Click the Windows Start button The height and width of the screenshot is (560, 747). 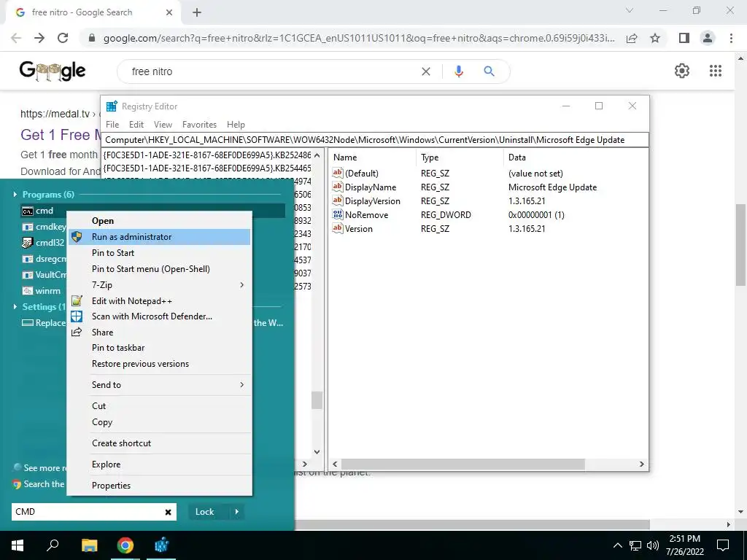coord(18,545)
